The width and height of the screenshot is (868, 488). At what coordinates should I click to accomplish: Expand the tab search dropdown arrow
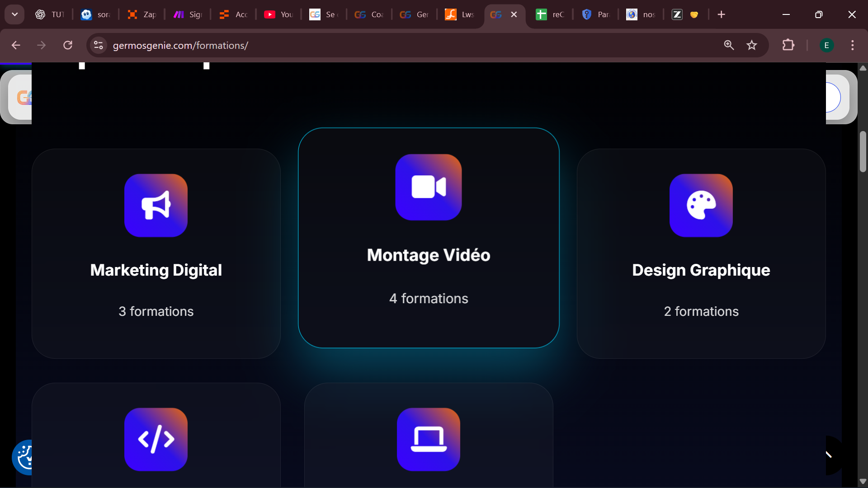pos(14,14)
